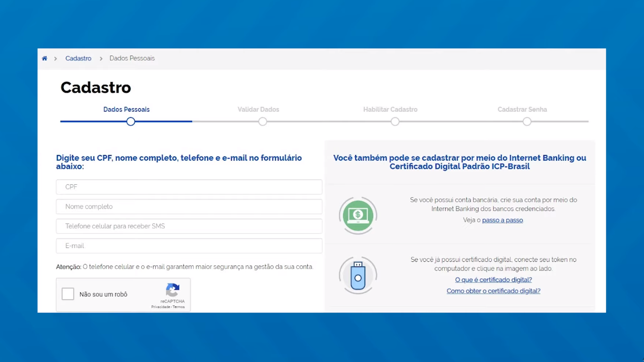Screen dimensions: 644x362
Task: Select the Habilitar Cadastro step circle
Action: (x=395, y=122)
